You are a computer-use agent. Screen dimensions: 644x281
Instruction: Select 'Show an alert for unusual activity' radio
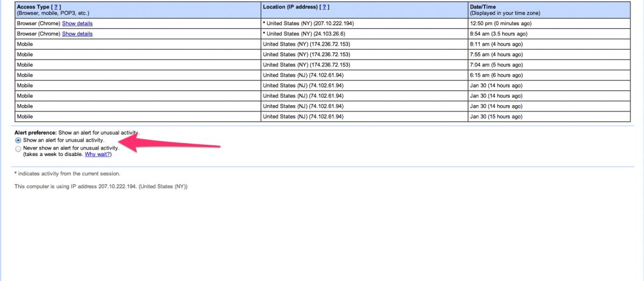(x=19, y=140)
